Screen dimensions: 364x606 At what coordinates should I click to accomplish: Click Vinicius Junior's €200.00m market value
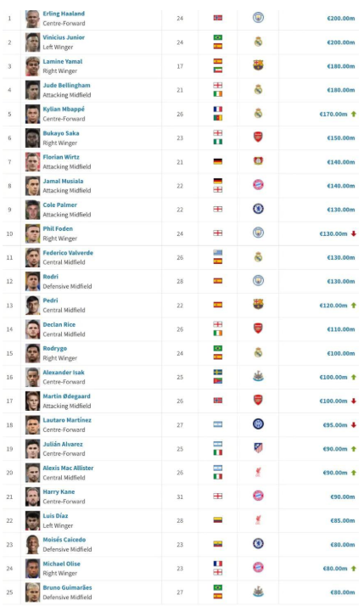[x=341, y=42]
